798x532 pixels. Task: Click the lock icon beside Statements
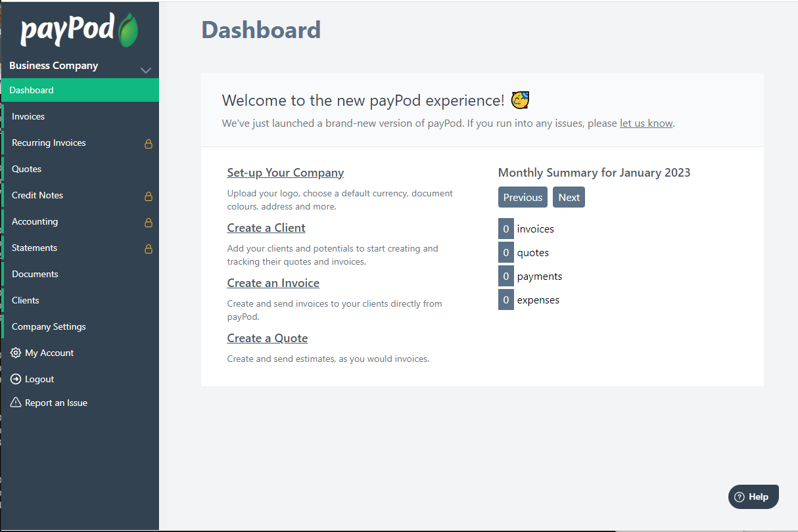149,248
